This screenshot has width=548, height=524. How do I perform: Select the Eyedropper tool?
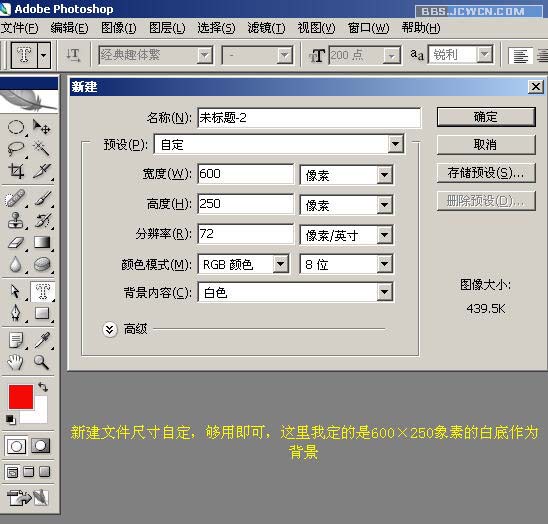pyautogui.click(x=42, y=340)
